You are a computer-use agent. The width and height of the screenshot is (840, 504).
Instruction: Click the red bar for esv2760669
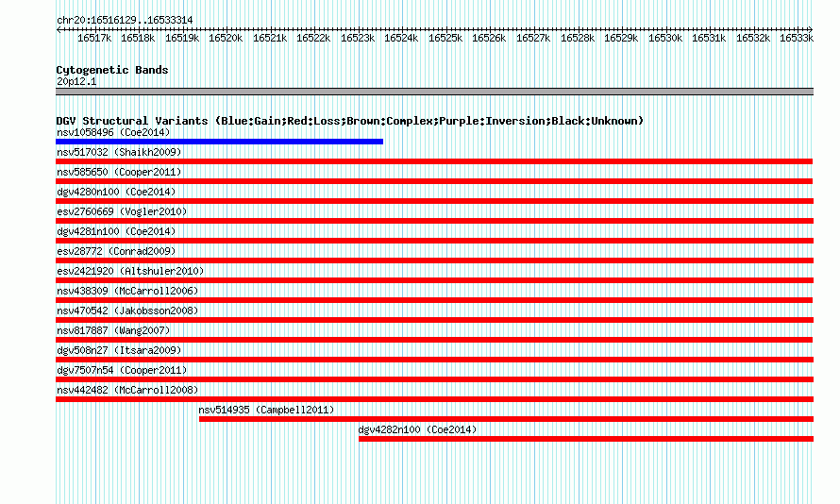pos(434,221)
